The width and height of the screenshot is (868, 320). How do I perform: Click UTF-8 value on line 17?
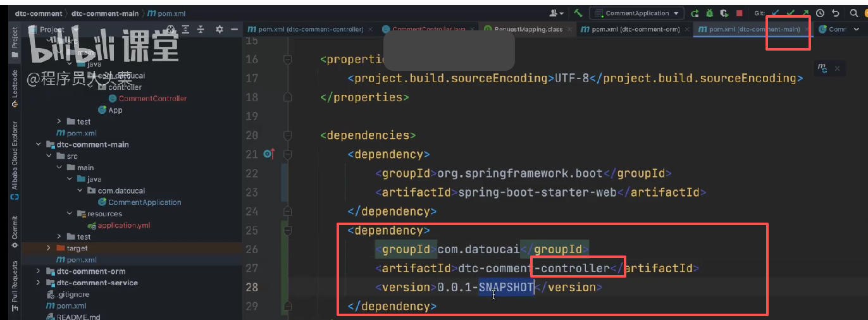[x=573, y=78]
